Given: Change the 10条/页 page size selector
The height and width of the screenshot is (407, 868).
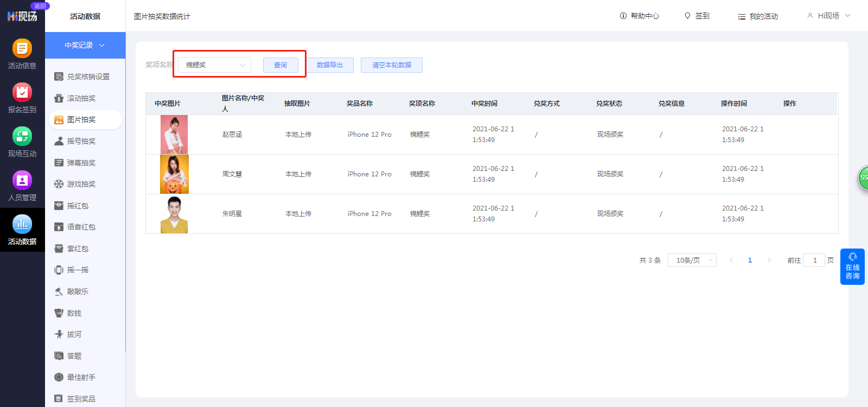Looking at the screenshot, I should (692, 260).
